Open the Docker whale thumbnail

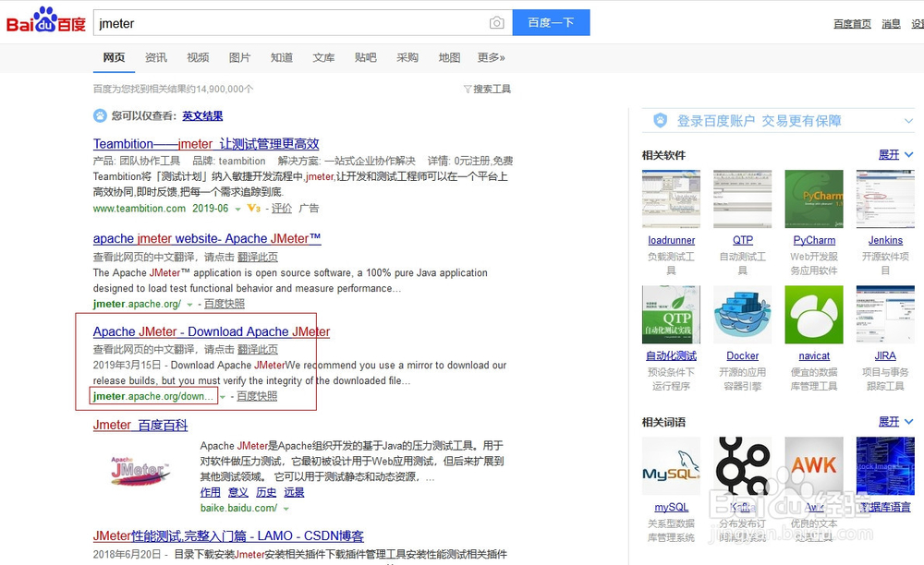click(743, 315)
